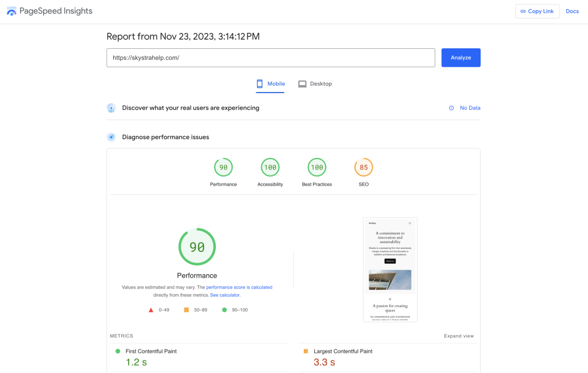Click the Diagnose performance issues icon
This screenshot has height=373, width=588.
pos(111,137)
